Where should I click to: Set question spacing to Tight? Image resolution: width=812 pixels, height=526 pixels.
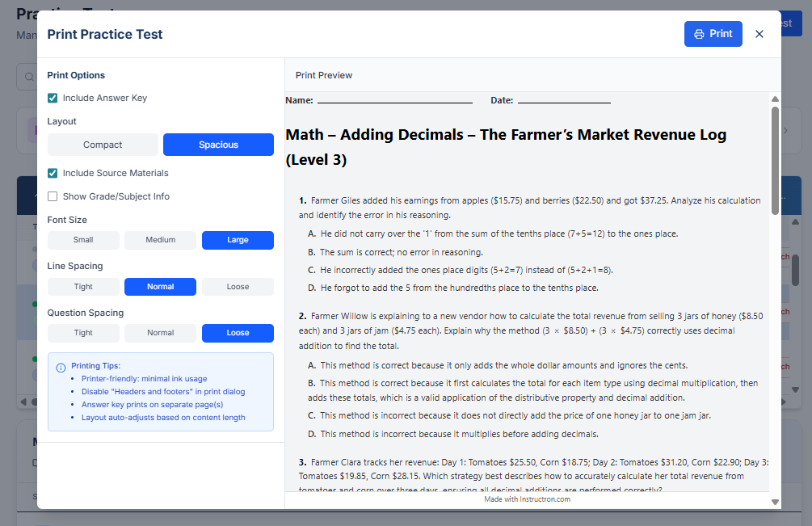tap(83, 333)
